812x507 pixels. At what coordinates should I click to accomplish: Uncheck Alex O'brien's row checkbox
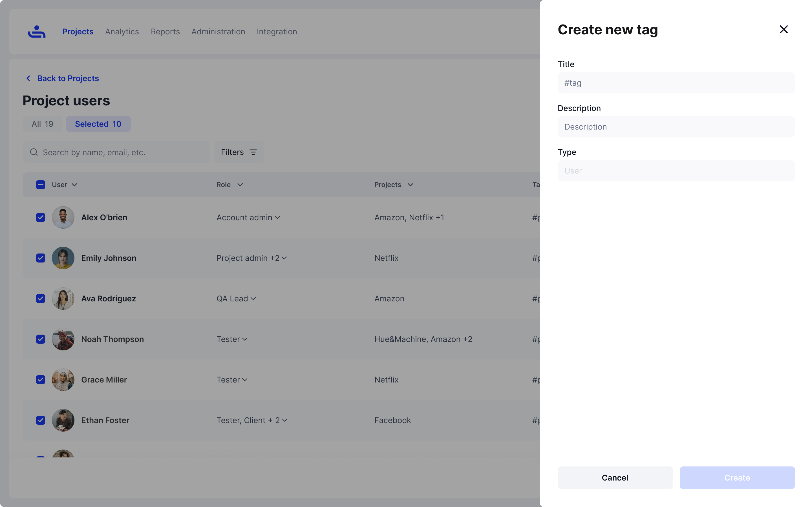(x=41, y=217)
